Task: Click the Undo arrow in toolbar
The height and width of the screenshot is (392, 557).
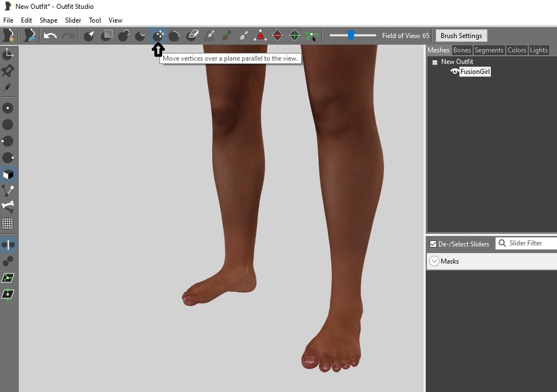Action: pyautogui.click(x=50, y=36)
